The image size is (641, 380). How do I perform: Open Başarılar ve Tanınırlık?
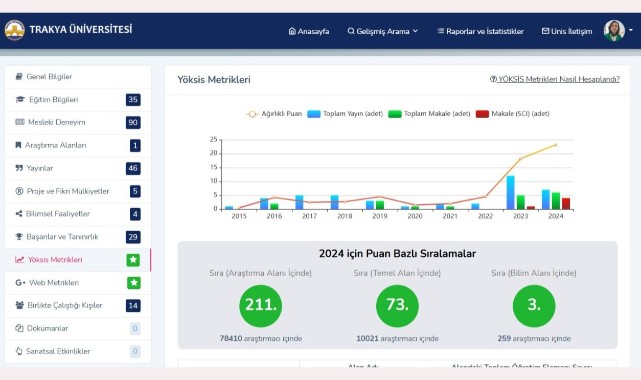click(78, 237)
